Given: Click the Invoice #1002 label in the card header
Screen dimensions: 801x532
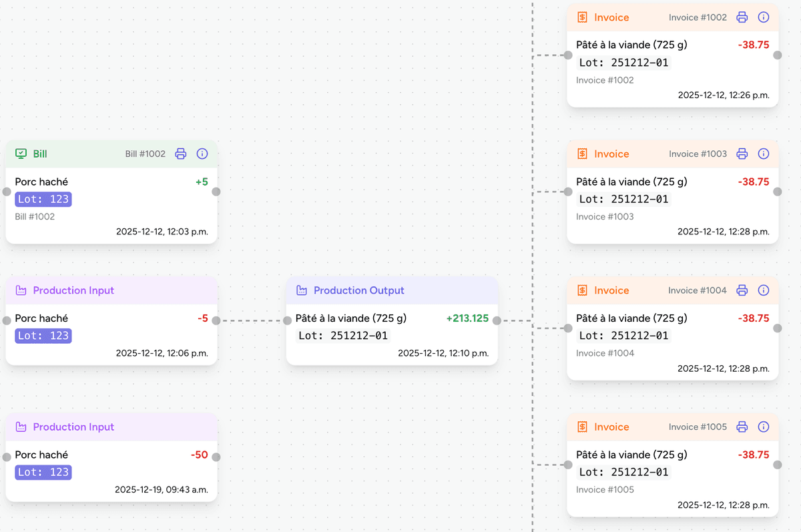Looking at the screenshot, I should [698, 17].
